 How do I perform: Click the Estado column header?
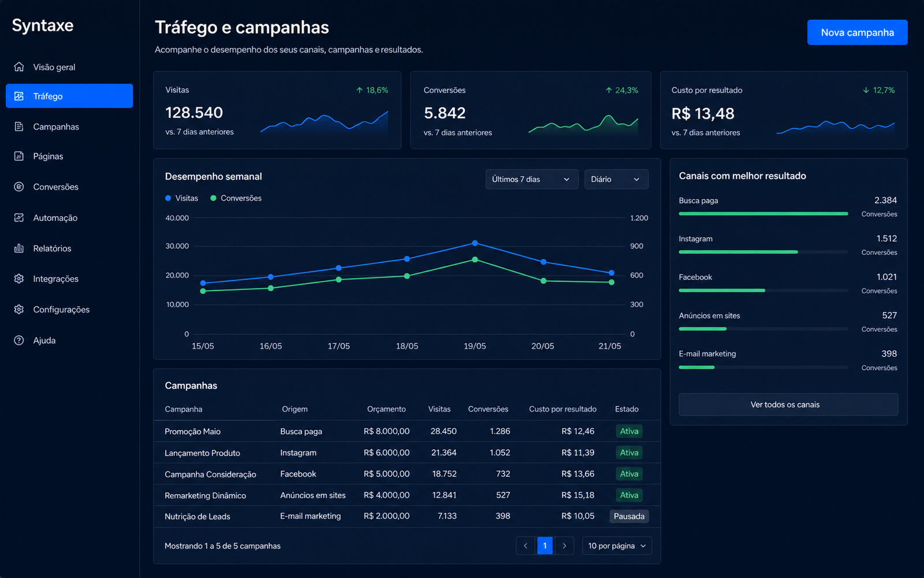click(627, 409)
